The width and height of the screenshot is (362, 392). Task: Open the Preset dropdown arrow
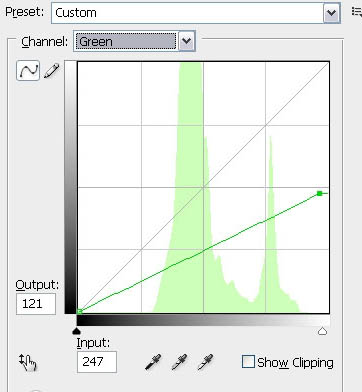331,13
